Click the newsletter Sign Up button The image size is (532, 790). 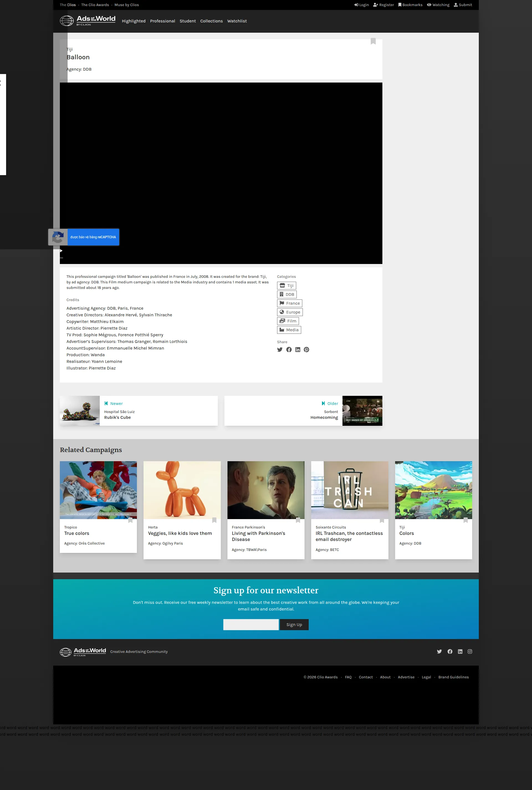pos(294,624)
